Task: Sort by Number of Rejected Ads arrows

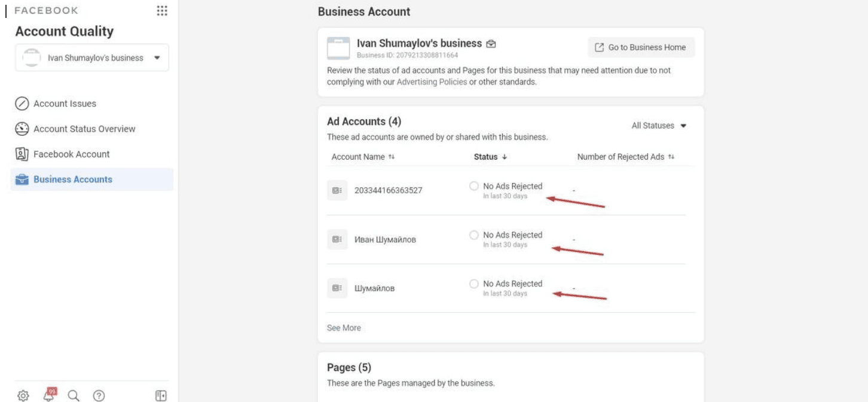Action: point(671,157)
